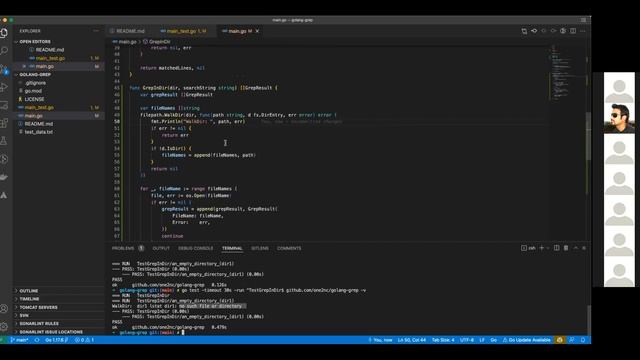The height and width of the screenshot is (360, 640).
Task: Open the OUTPUT panel tab
Action: click(x=161, y=248)
